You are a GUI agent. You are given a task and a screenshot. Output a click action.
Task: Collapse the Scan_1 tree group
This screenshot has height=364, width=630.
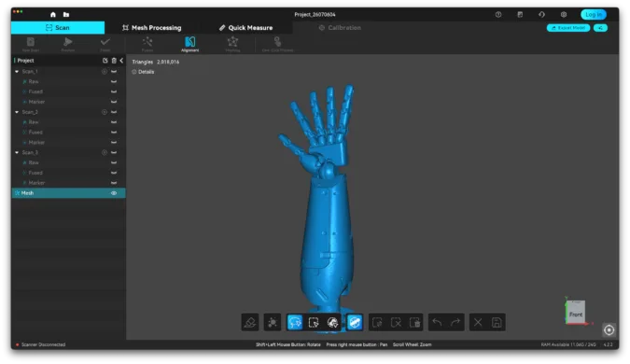(x=17, y=72)
